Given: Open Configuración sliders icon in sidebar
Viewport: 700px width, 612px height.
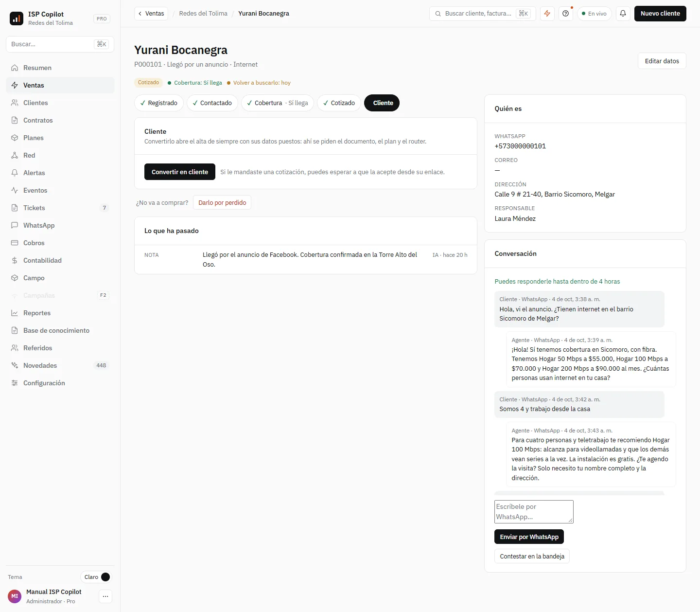Looking at the screenshot, I should coord(15,383).
